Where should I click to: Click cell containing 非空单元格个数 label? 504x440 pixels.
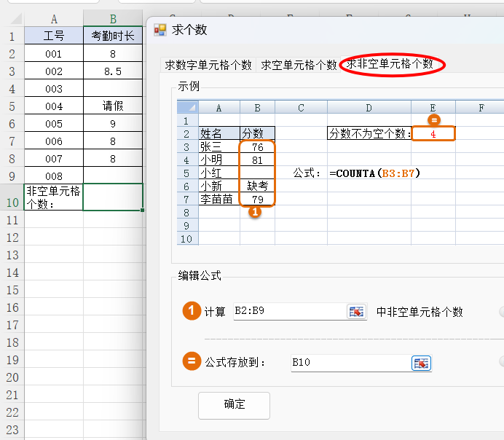click(x=54, y=197)
